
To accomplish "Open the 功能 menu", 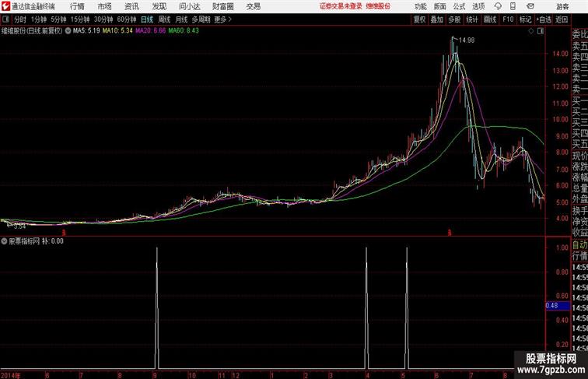I will pos(420,6).
